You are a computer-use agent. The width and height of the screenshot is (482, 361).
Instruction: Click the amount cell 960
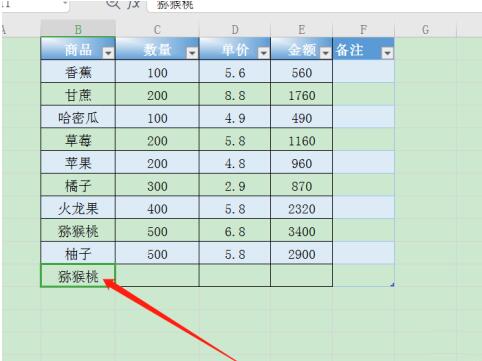(302, 163)
